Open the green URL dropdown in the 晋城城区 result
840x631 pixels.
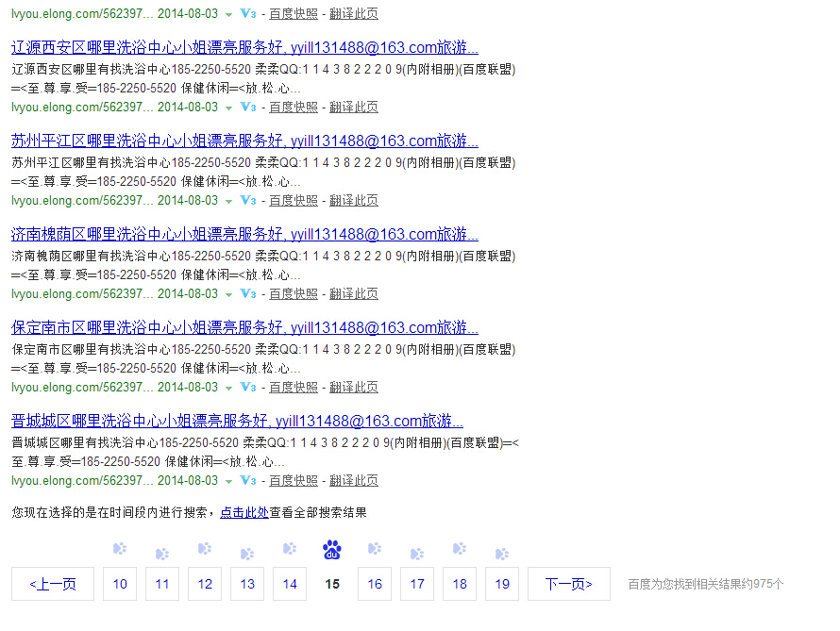coord(228,482)
